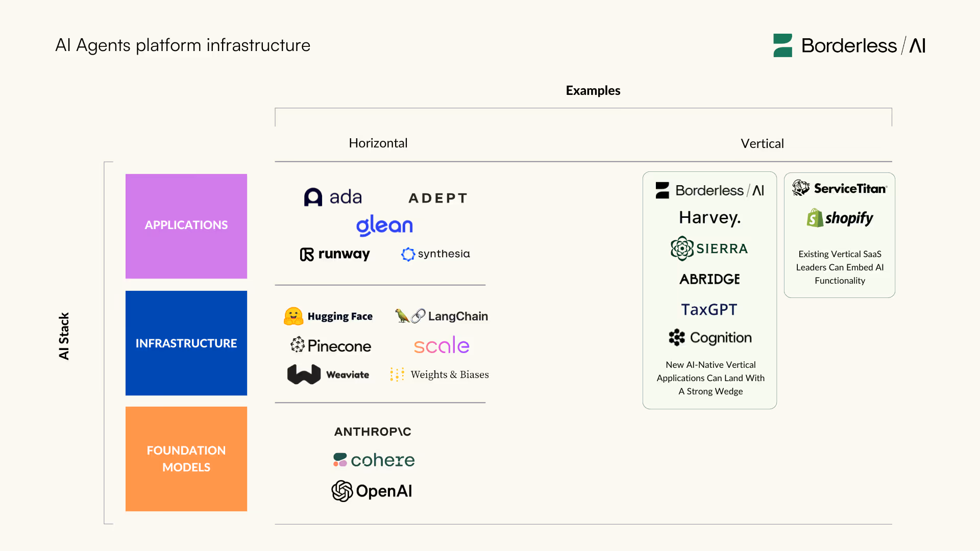This screenshot has height=551, width=980.
Task: Click the slide title AI Agents platform infrastructure
Action: coord(183,45)
